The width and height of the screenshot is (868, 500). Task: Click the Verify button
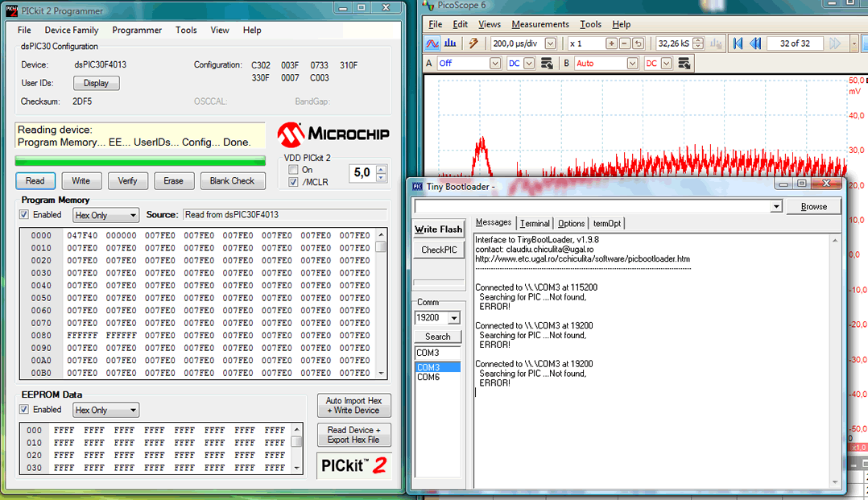pos(127,181)
